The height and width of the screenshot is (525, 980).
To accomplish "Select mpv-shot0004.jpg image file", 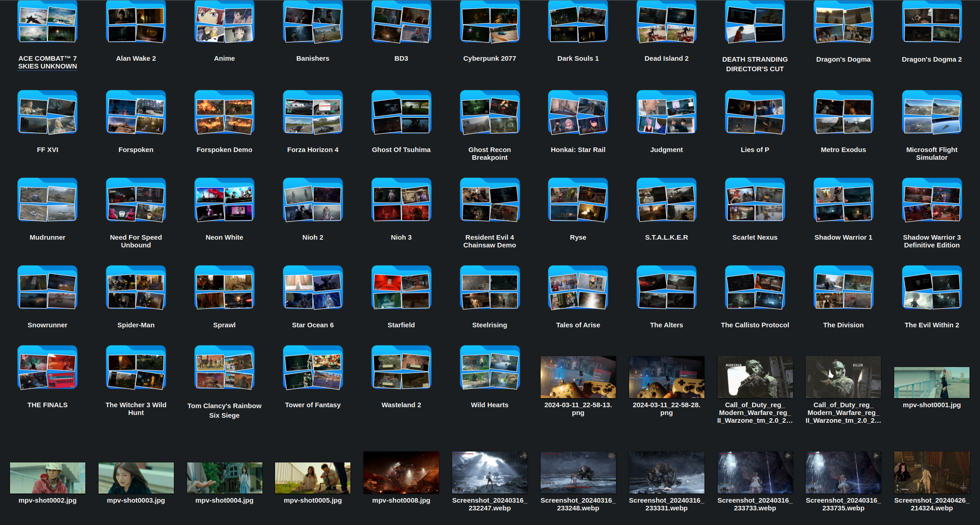I will [224, 478].
